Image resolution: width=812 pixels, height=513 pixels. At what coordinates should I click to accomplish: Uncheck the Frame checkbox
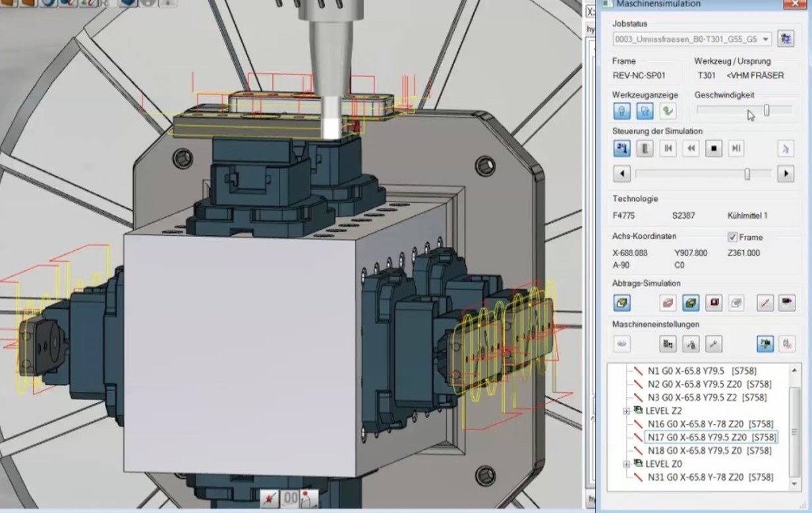(732, 237)
